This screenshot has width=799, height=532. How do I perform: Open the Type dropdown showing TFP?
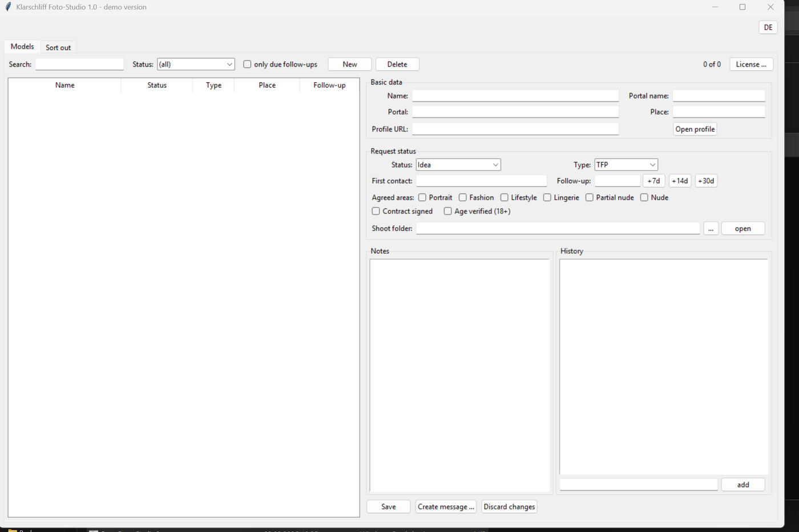(x=626, y=165)
